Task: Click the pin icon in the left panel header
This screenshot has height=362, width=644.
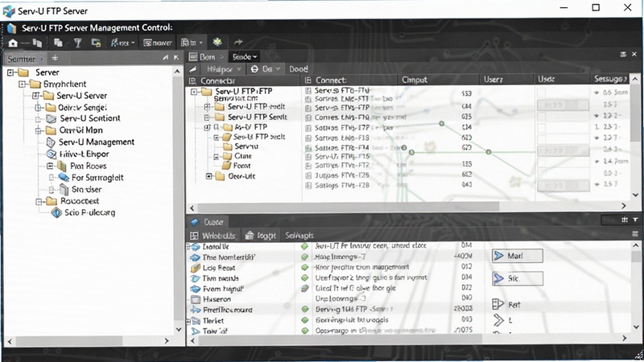Action: [x=165, y=58]
